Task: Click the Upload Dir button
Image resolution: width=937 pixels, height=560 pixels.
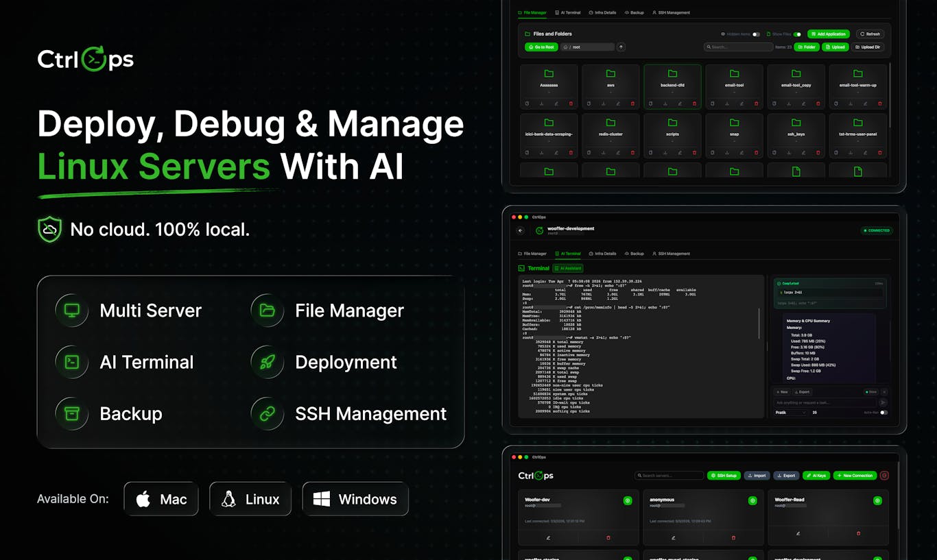Action: click(x=868, y=47)
